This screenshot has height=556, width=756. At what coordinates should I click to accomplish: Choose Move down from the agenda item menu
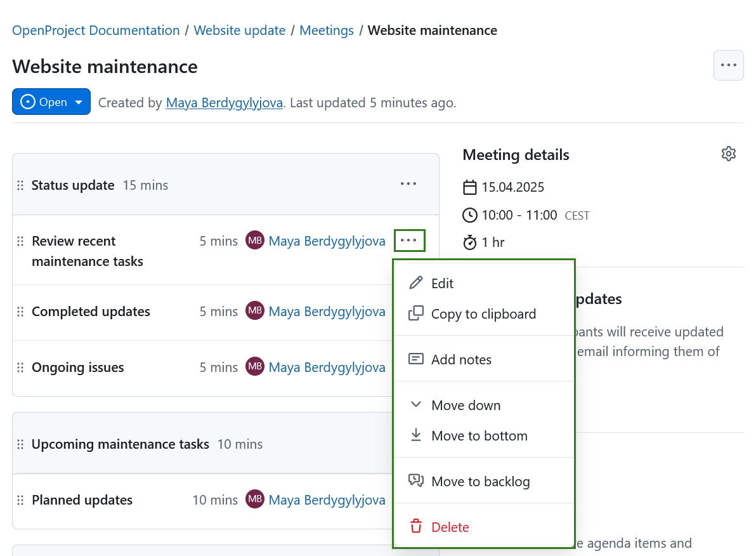(466, 405)
